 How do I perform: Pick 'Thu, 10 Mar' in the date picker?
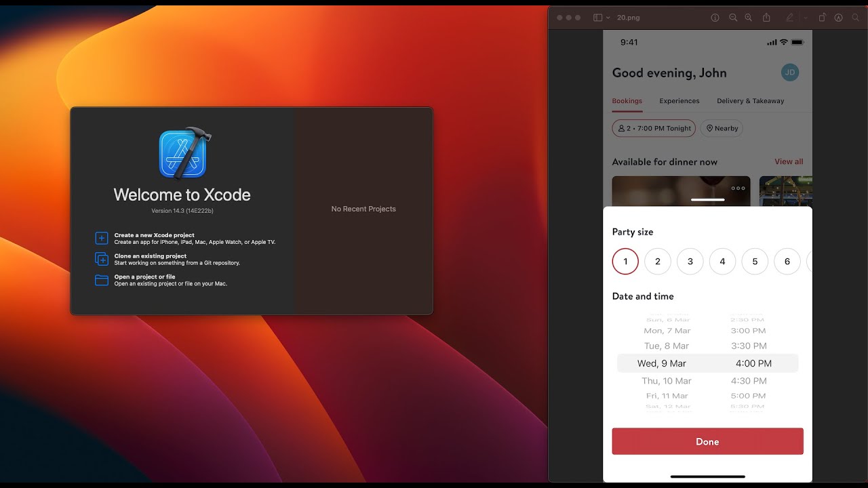click(667, 381)
